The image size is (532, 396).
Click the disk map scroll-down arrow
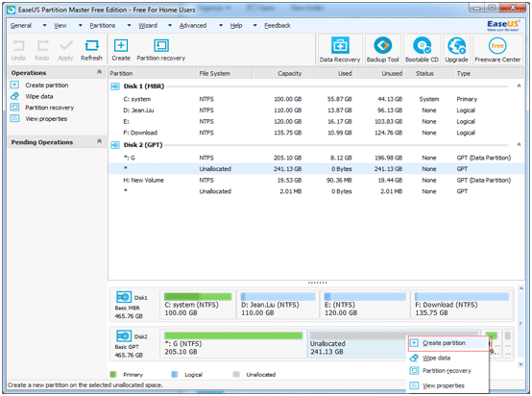click(520, 364)
